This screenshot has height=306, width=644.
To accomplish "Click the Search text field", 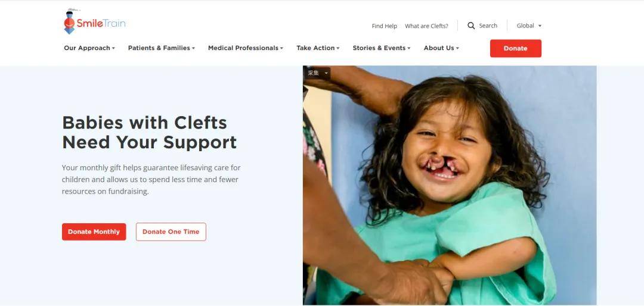I will click(x=488, y=26).
